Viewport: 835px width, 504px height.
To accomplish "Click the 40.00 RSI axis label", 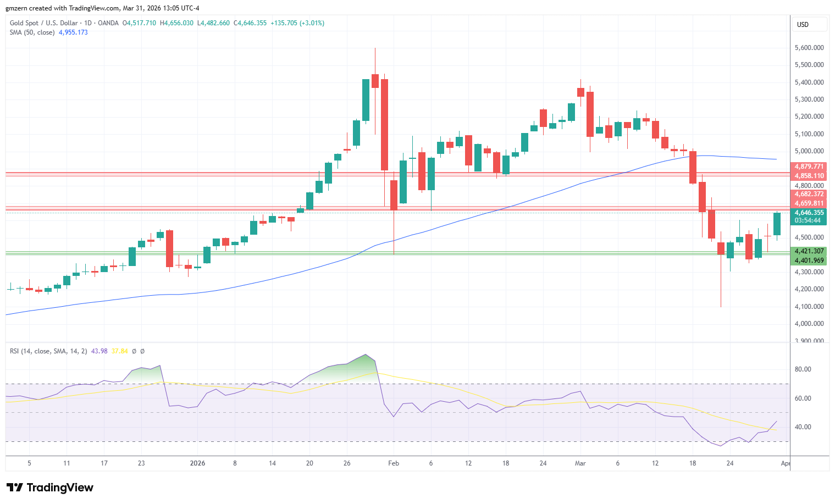I will tap(803, 427).
